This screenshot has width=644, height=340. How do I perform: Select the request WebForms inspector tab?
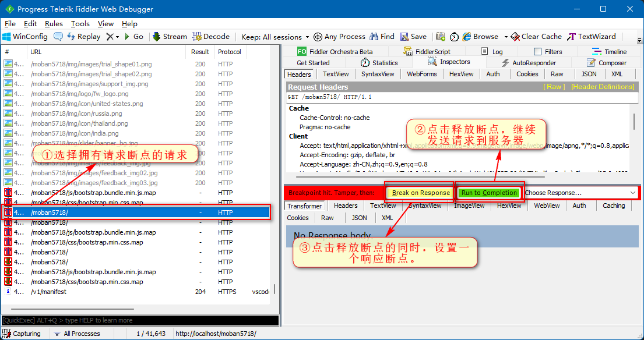[x=421, y=75]
